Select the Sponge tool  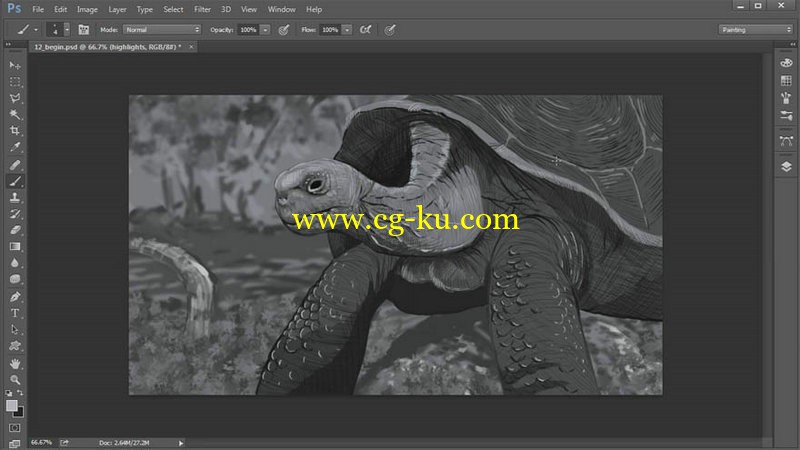(x=15, y=279)
